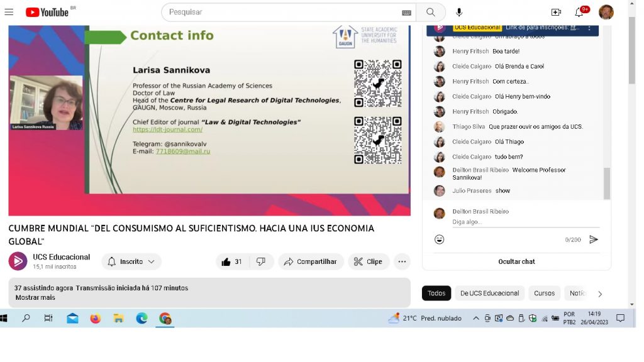Click Ocultar chat to hide chat
Viewport: 644px width, 362px height.
pos(516,261)
